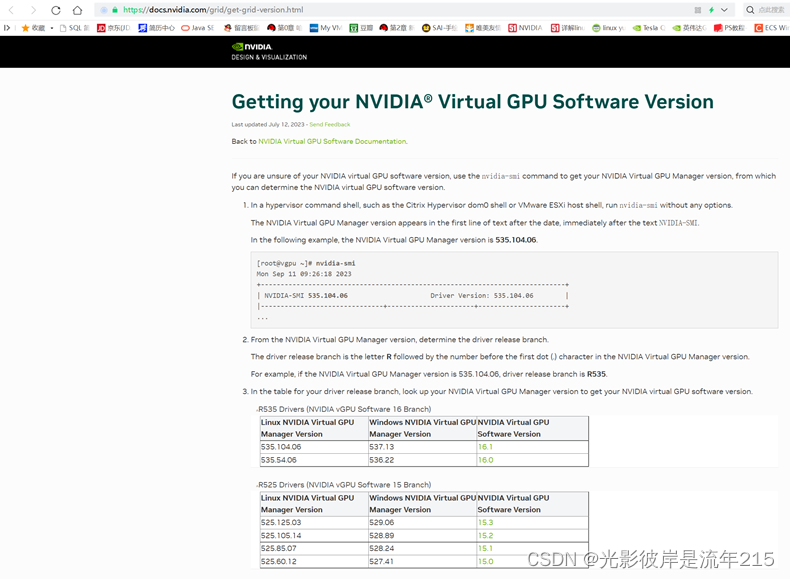The height and width of the screenshot is (579, 790).
Task: Click the bold R535 release branch text
Action: 597,374
